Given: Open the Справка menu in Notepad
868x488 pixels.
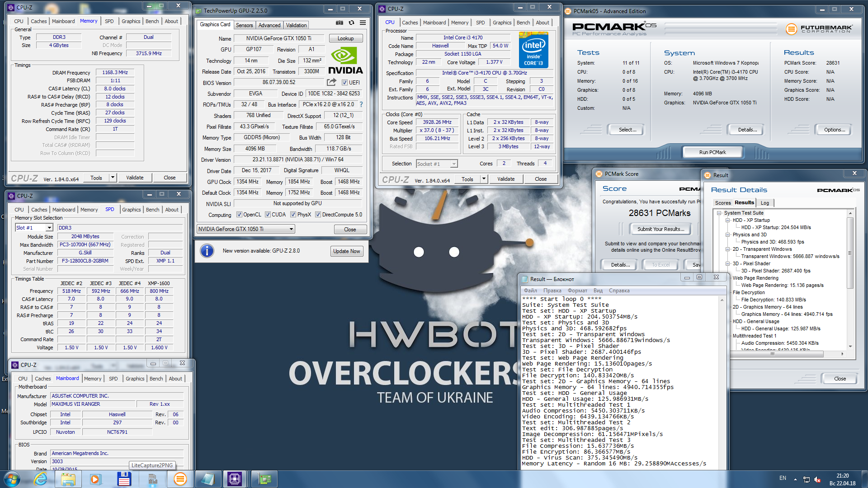Looking at the screenshot, I should click(619, 291).
